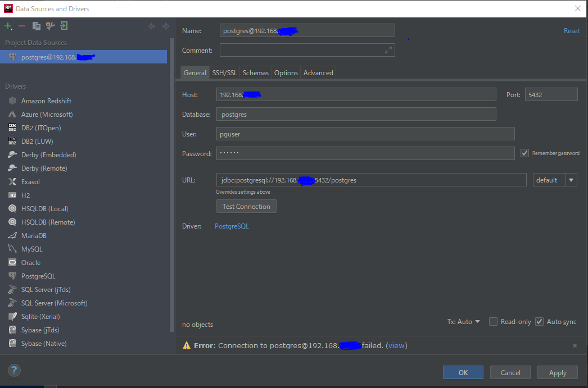588x388 pixels.
Task: Click the red minus remove data source icon
Action: 22,26
